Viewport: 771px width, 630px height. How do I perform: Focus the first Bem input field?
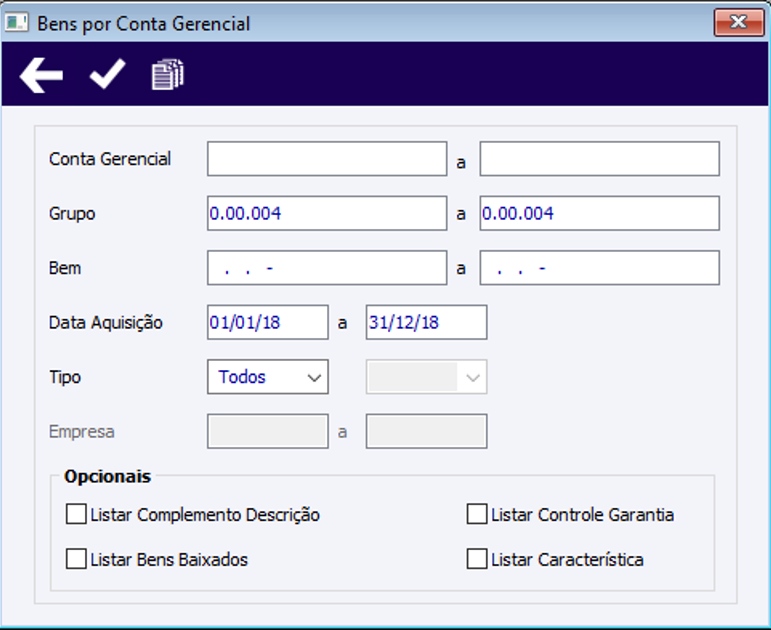pyautogui.click(x=327, y=268)
